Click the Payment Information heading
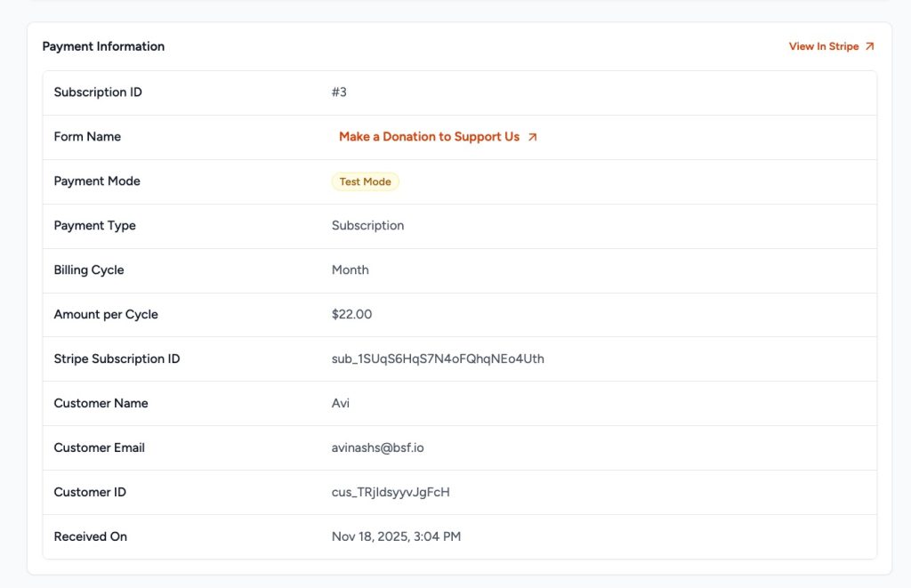 click(x=103, y=45)
